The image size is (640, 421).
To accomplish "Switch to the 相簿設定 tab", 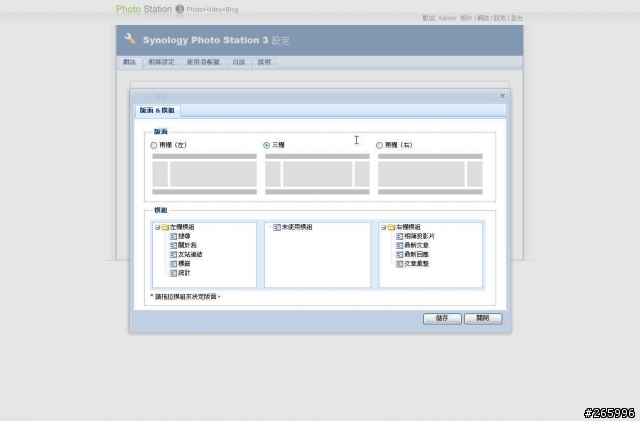I will click(x=161, y=62).
